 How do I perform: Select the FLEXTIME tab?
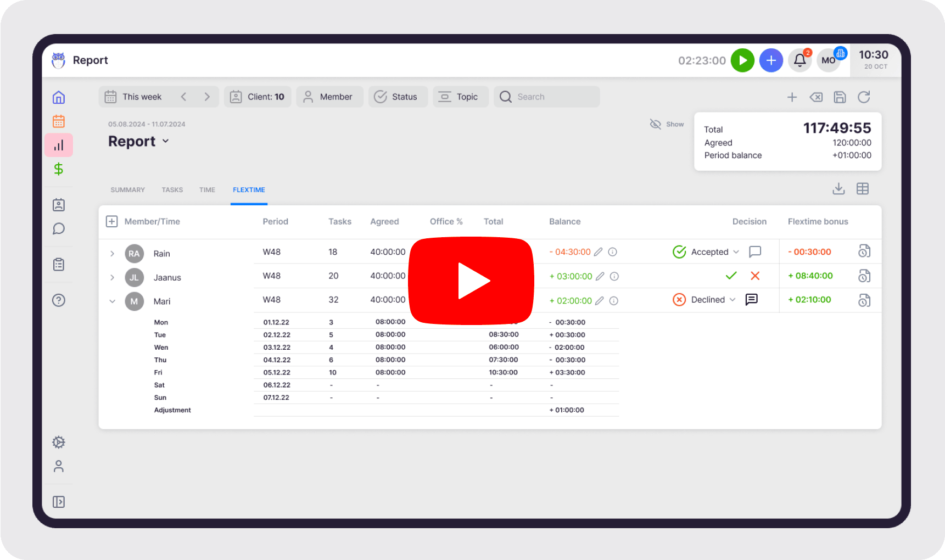coord(249,190)
